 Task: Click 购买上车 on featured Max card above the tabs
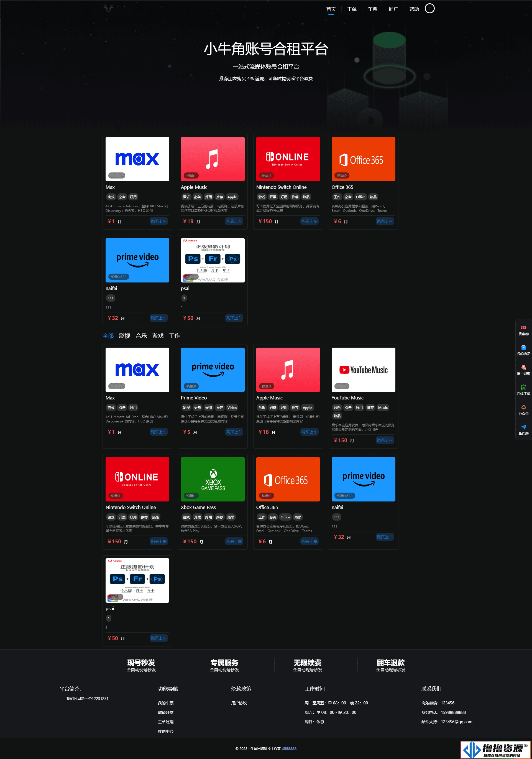tap(158, 221)
